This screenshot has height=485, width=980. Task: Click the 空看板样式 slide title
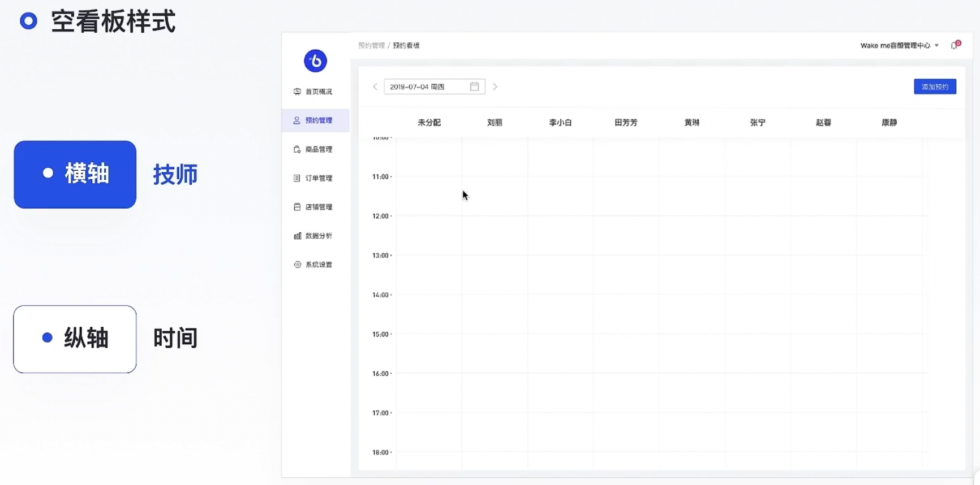click(x=113, y=21)
